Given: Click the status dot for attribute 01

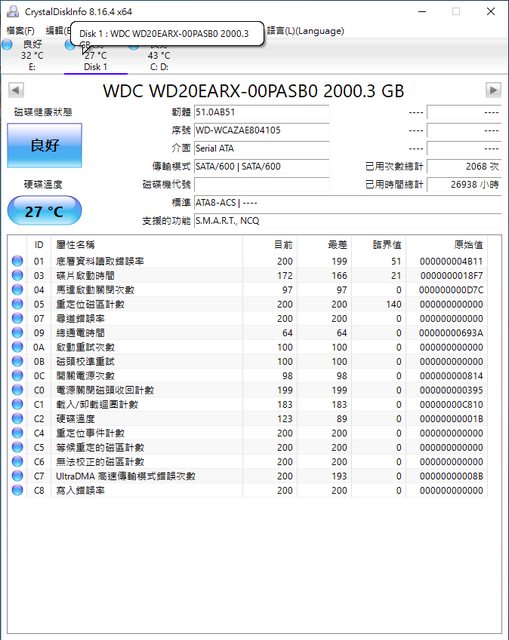Looking at the screenshot, I should 18,261.
